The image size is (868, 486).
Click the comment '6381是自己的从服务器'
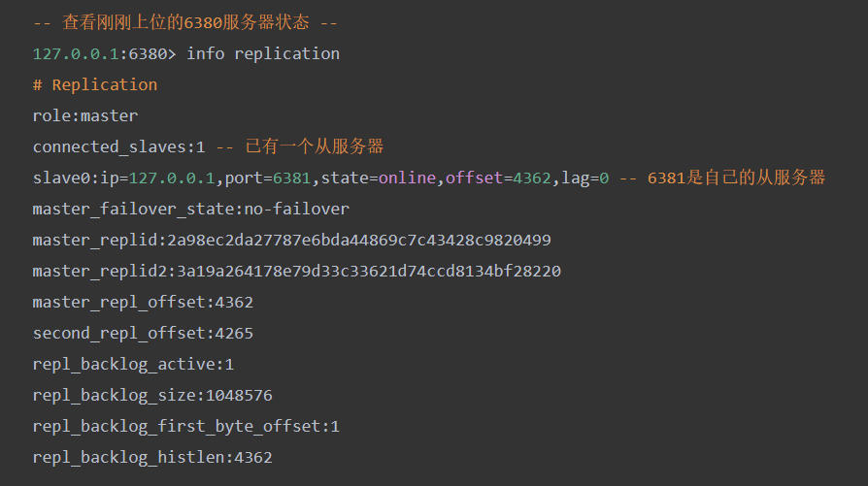click(x=736, y=178)
